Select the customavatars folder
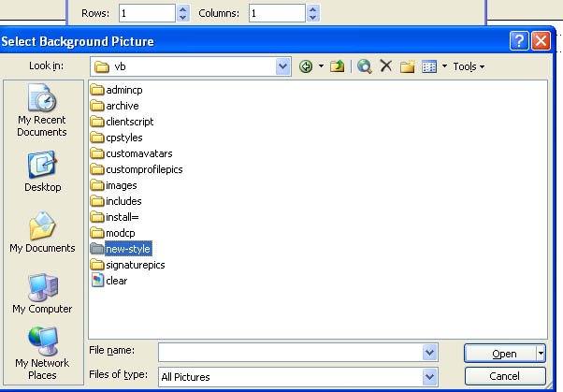This screenshot has width=563, height=392. pos(132,153)
